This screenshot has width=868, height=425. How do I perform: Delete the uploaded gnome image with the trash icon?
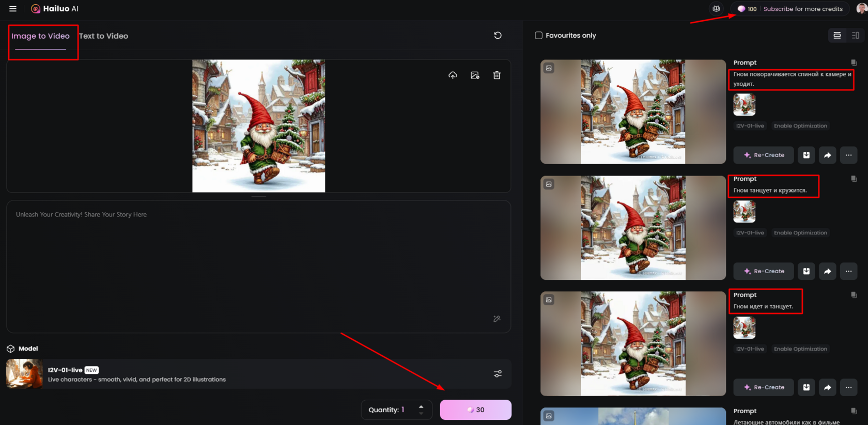pos(497,75)
